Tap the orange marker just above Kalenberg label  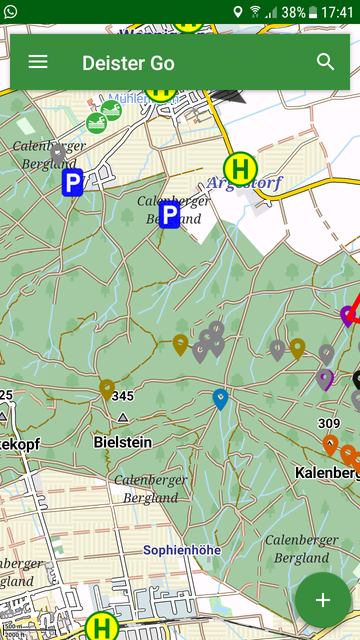pos(348,455)
